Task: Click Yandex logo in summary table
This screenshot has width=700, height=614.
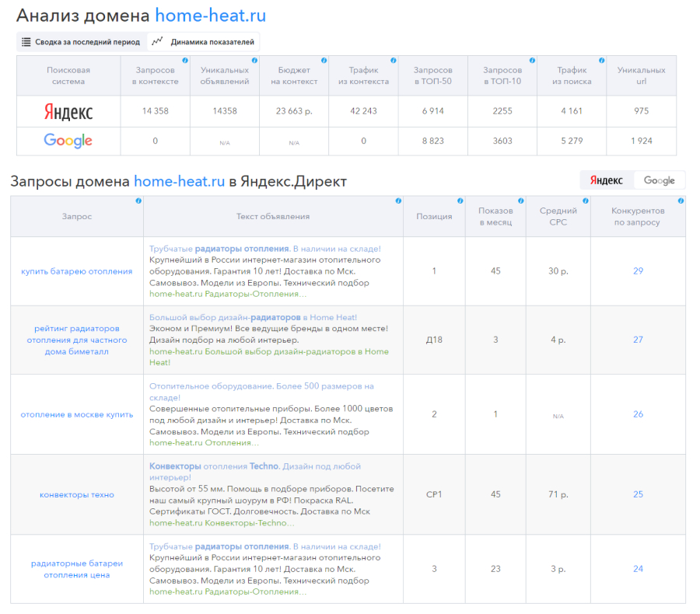Action: (x=68, y=111)
